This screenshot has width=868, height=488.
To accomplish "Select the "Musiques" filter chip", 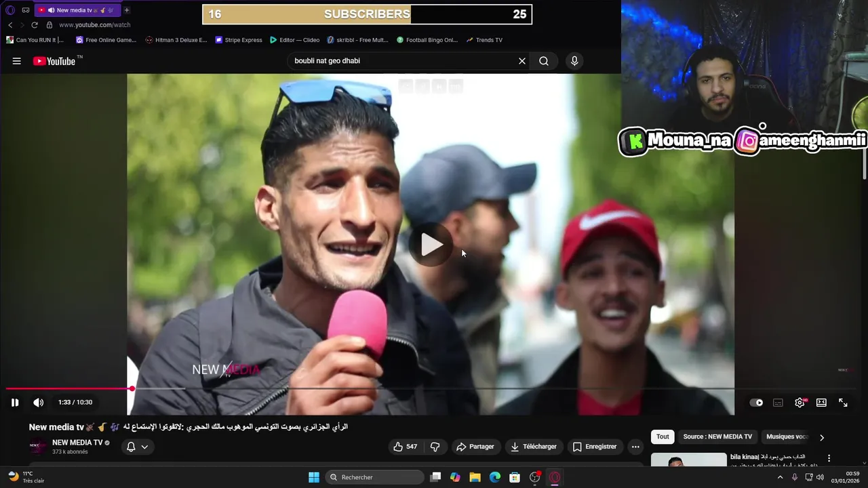I will click(x=786, y=436).
